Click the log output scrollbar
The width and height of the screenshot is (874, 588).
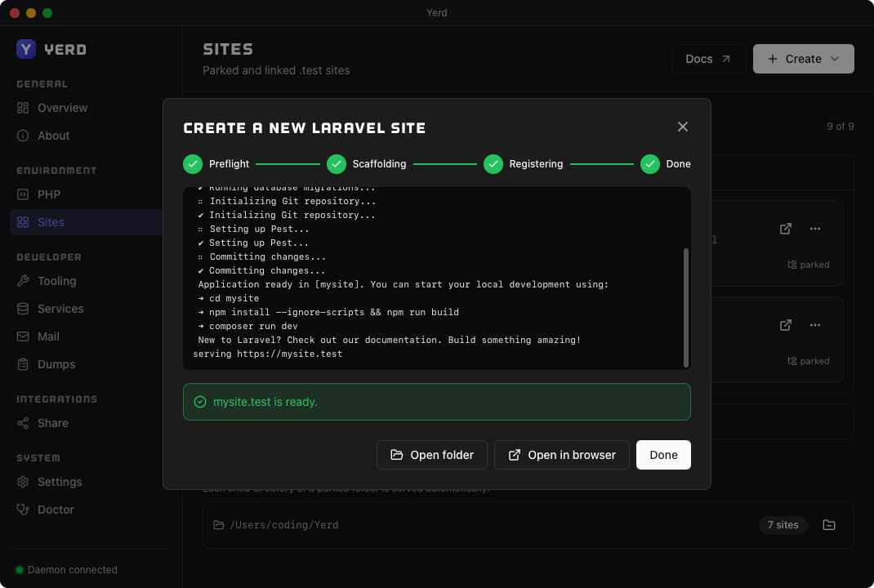[685, 308]
